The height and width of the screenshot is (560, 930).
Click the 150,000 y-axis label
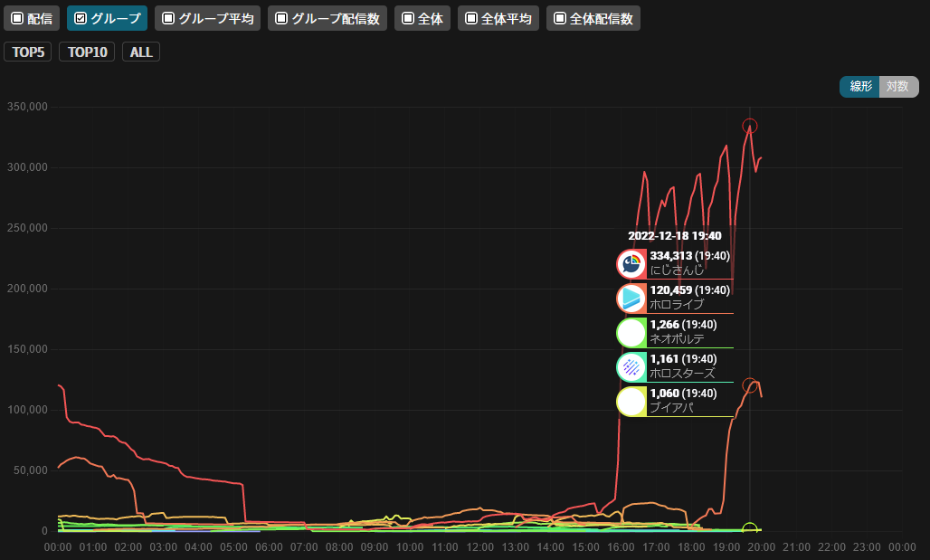click(27, 349)
